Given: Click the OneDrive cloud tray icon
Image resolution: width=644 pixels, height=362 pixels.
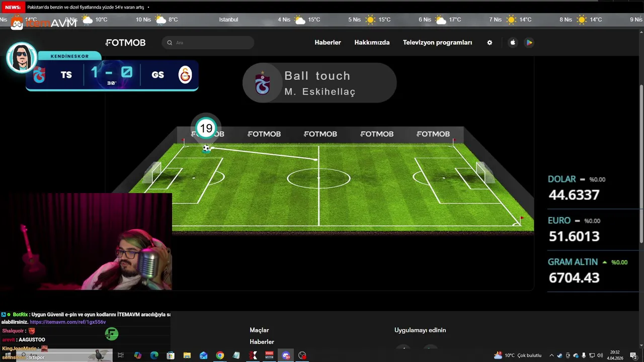Looking at the screenshot, I should click(576, 355).
